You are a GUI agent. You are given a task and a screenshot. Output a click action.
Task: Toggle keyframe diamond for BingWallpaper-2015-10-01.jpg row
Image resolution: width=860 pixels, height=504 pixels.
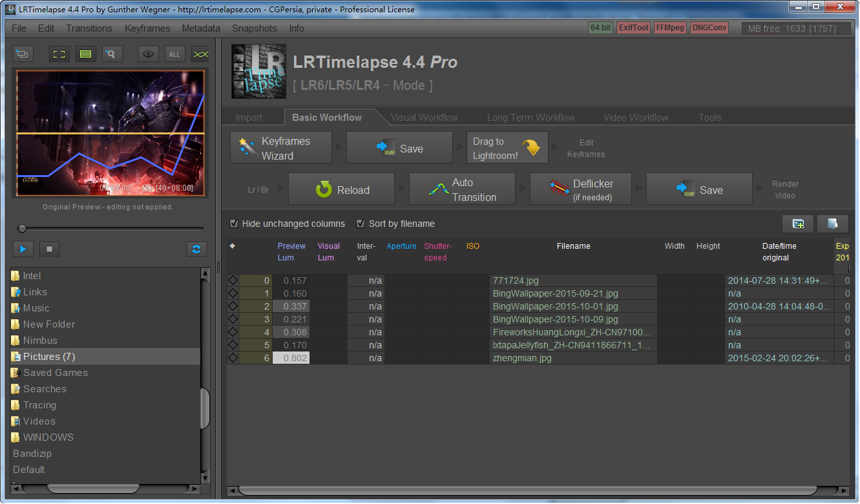click(x=233, y=306)
